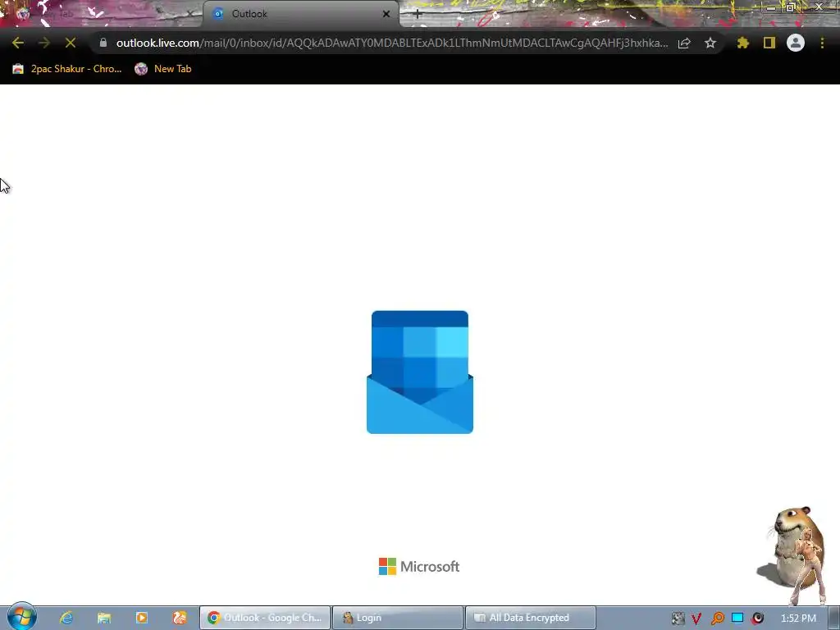The height and width of the screenshot is (630, 840).
Task: Open a new tab with plus button
Action: pyautogui.click(x=418, y=15)
